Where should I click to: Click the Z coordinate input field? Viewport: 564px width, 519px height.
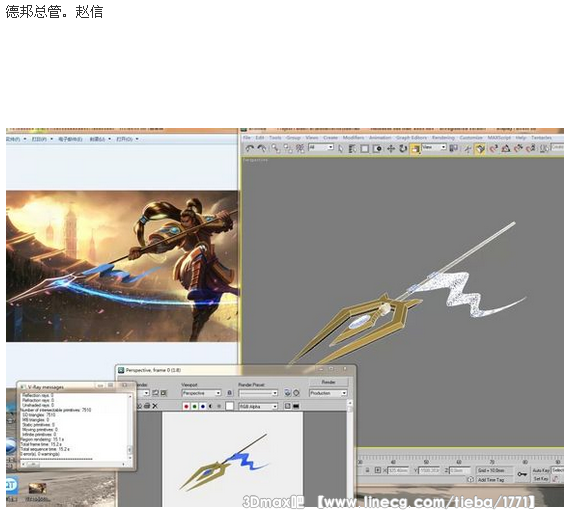(460, 470)
